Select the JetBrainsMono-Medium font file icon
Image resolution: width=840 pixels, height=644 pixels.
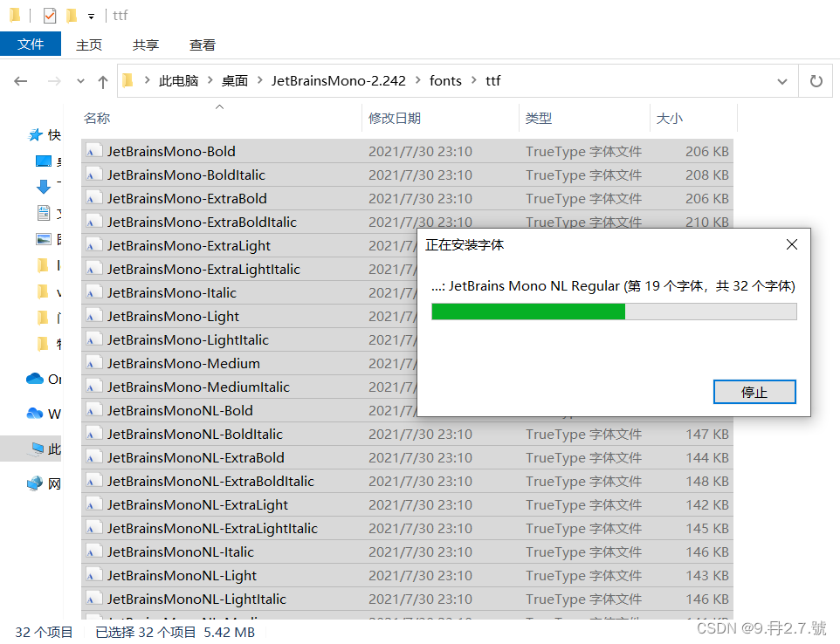[93, 364]
